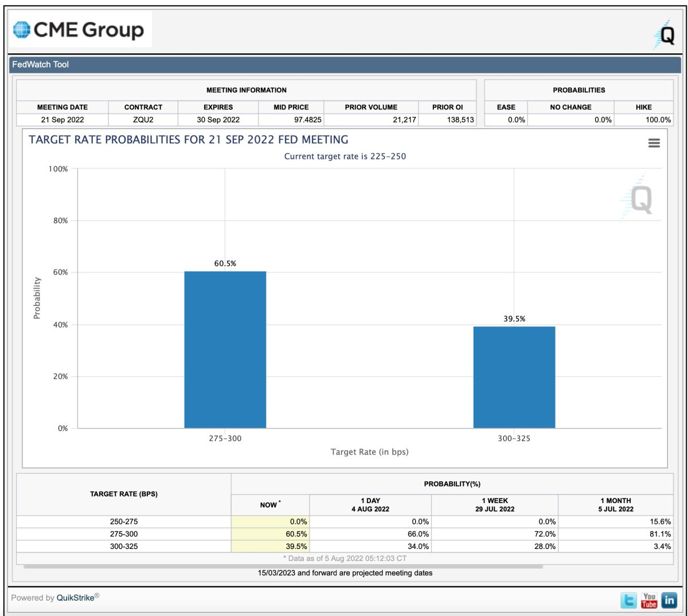Screen dimensions: 688x616
Task: Click the 275-300 bar in chart
Action: click(225, 350)
